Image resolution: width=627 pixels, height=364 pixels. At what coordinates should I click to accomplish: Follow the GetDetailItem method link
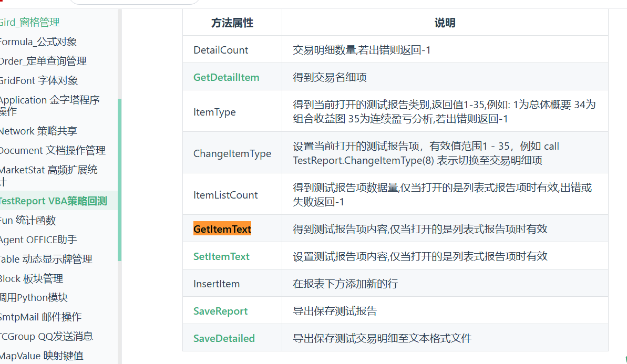(x=226, y=77)
